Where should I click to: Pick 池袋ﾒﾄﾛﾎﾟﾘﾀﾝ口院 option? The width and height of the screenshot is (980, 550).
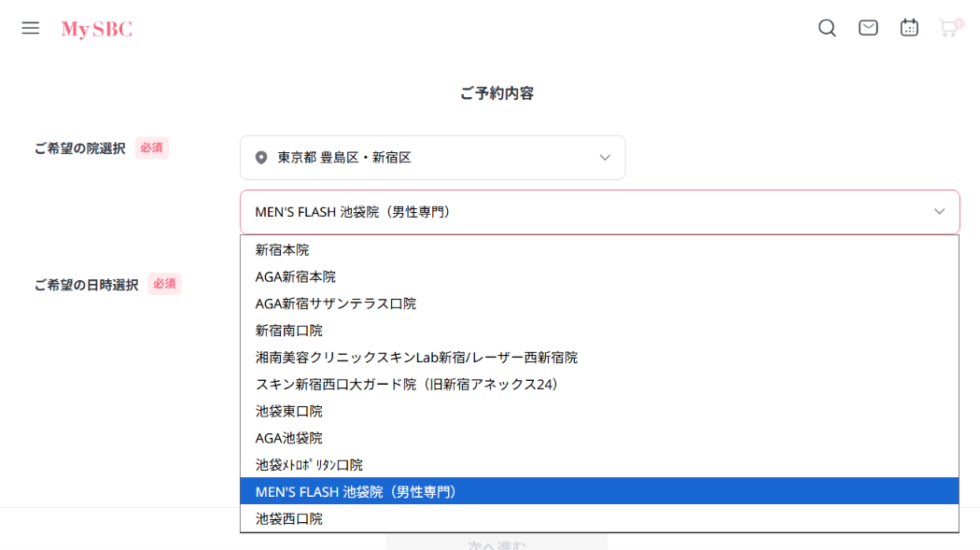(x=599, y=465)
